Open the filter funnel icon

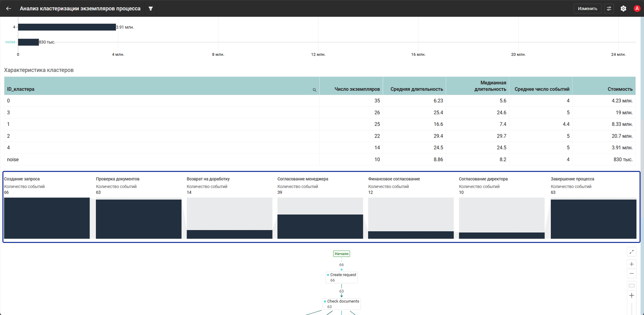[x=151, y=9]
